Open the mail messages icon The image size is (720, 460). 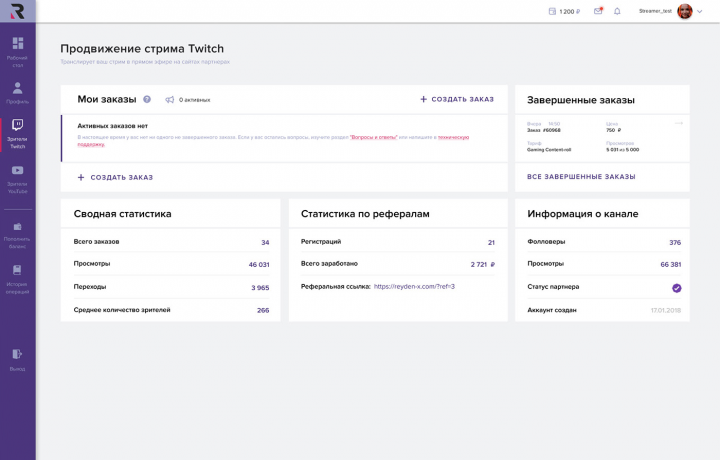click(598, 11)
